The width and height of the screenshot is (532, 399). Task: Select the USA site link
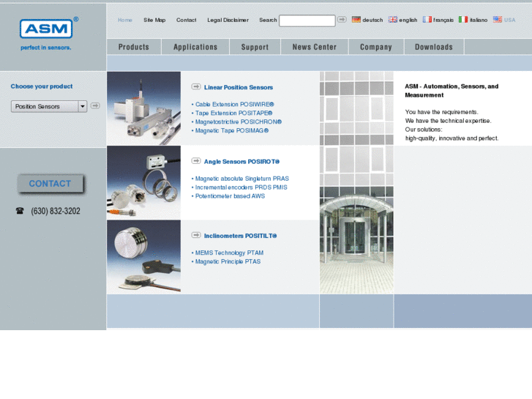point(509,20)
